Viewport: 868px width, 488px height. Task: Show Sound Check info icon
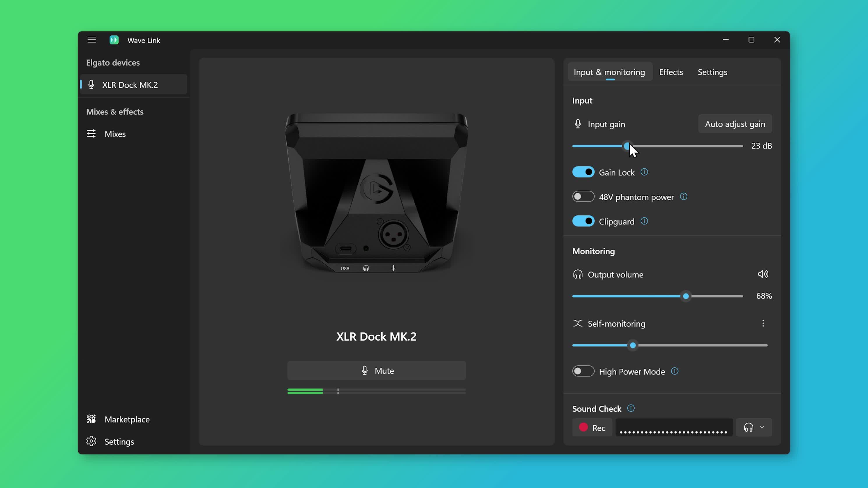click(631, 409)
